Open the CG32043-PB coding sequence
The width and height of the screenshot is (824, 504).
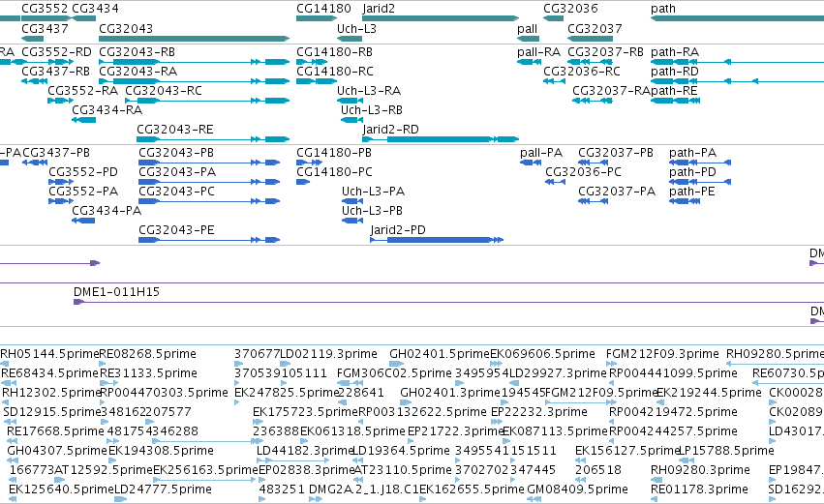pyautogui.click(x=176, y=153)
